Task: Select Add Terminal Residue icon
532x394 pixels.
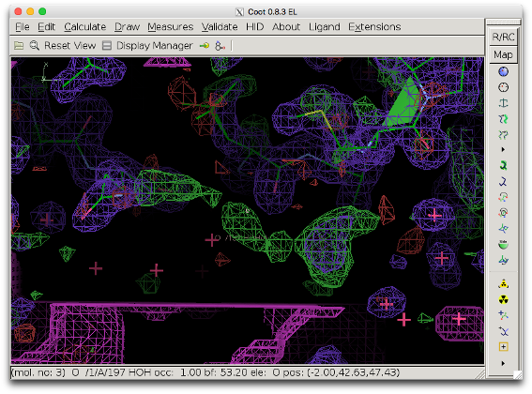Action: point(503,315)
